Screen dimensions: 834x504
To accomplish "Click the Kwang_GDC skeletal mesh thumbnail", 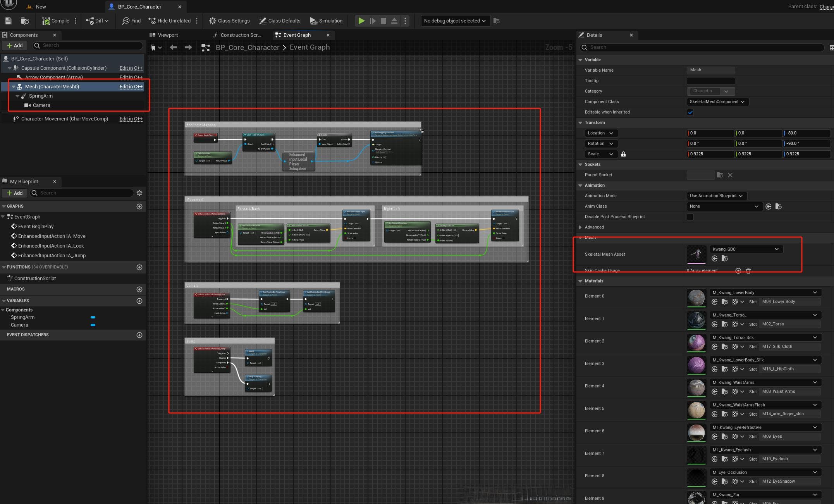I will (696, 254).
